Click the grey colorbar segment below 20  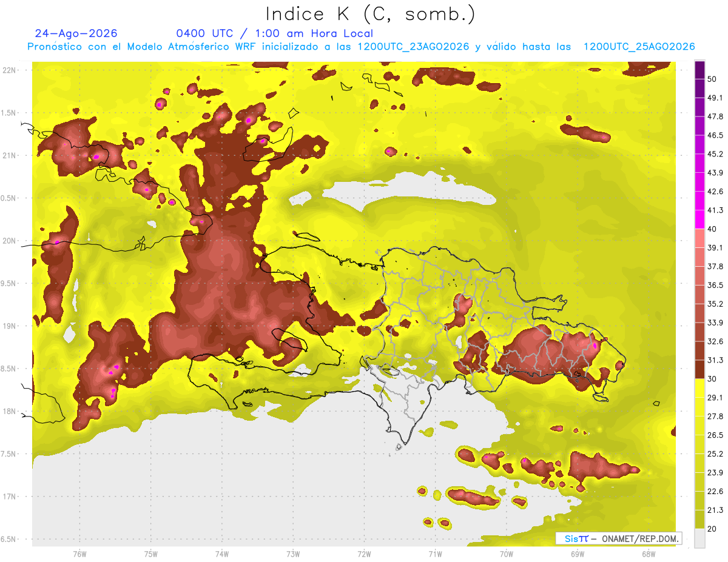coord(699,538)
